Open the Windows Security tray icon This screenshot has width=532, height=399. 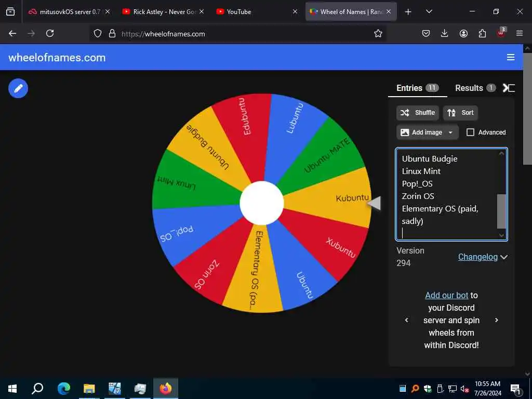click(428, 389)
